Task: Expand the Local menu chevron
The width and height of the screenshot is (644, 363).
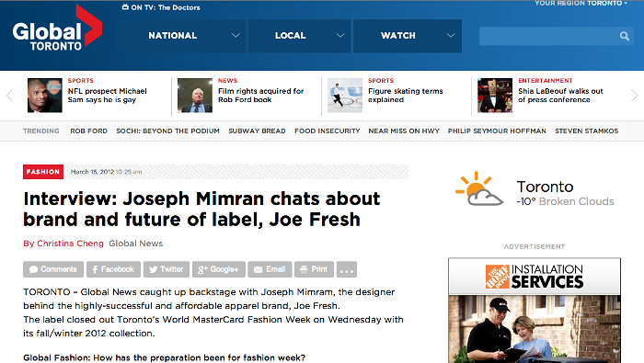Action: click(340, 36)
